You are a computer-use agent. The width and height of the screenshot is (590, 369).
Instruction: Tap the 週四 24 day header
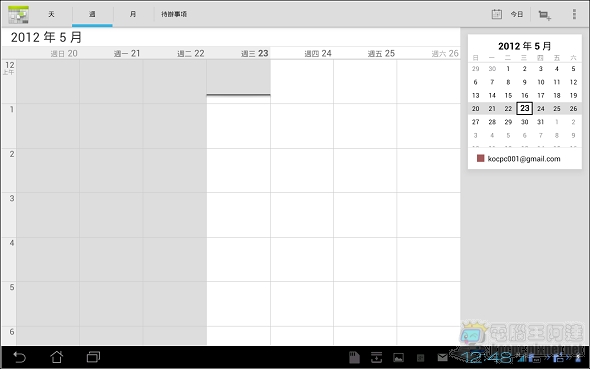click(x=318, y=53)
